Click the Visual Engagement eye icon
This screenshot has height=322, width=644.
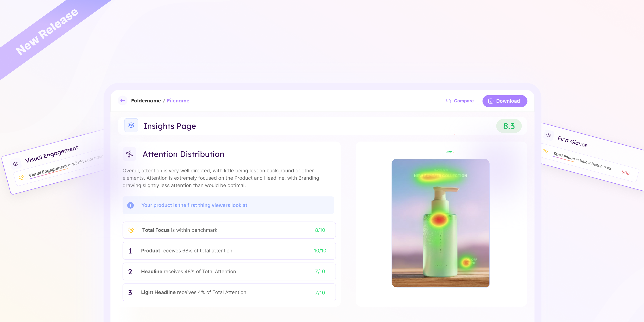coord(15,164)
